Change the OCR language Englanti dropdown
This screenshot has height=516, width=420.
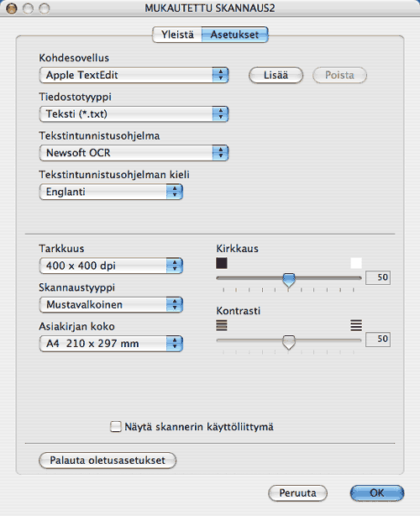coord(111,192)
